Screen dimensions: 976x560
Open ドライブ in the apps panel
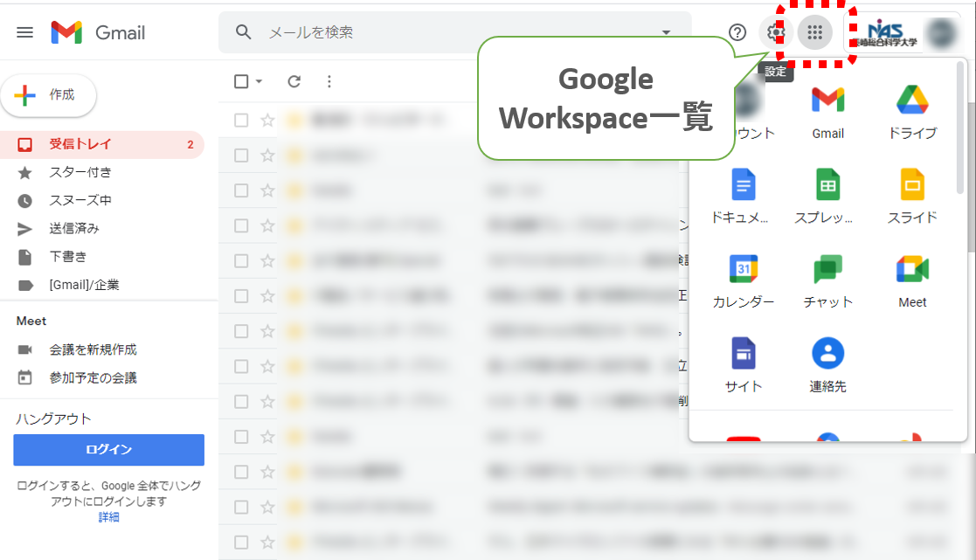(912, 113)
